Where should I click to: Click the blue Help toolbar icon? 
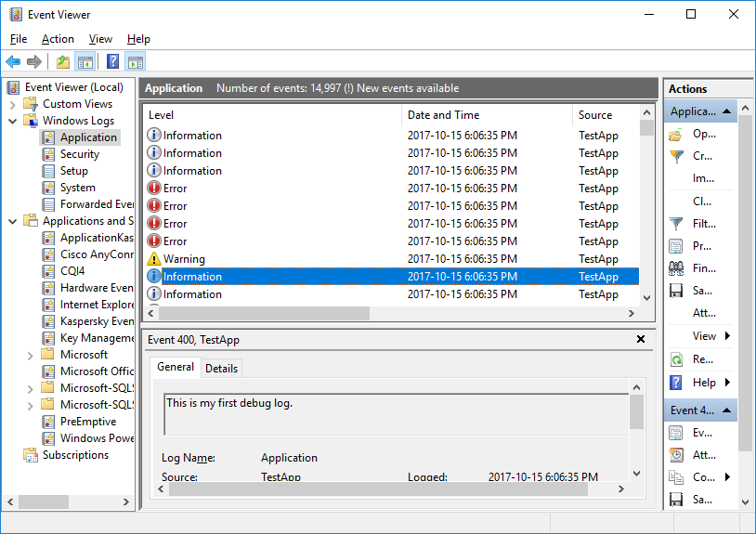pyautogui.click(x=112, y=61)
